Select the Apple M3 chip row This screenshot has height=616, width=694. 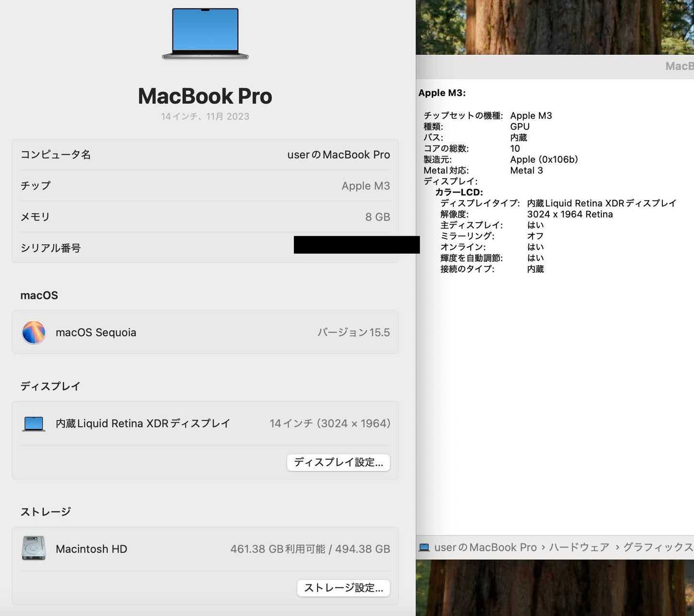(x=205, y=185)
